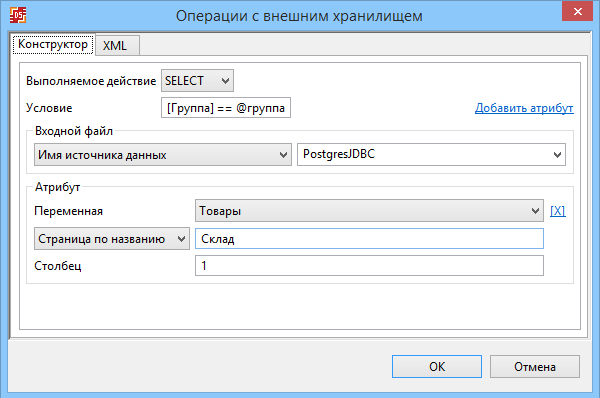
Task: Click the Условие condition field
Action: tap(226, 108)
